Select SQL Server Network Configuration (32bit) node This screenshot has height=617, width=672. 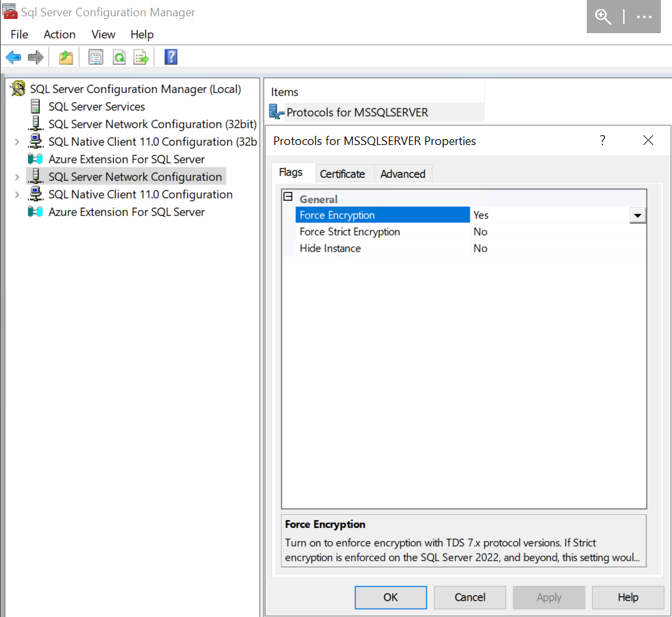[152, 124]
